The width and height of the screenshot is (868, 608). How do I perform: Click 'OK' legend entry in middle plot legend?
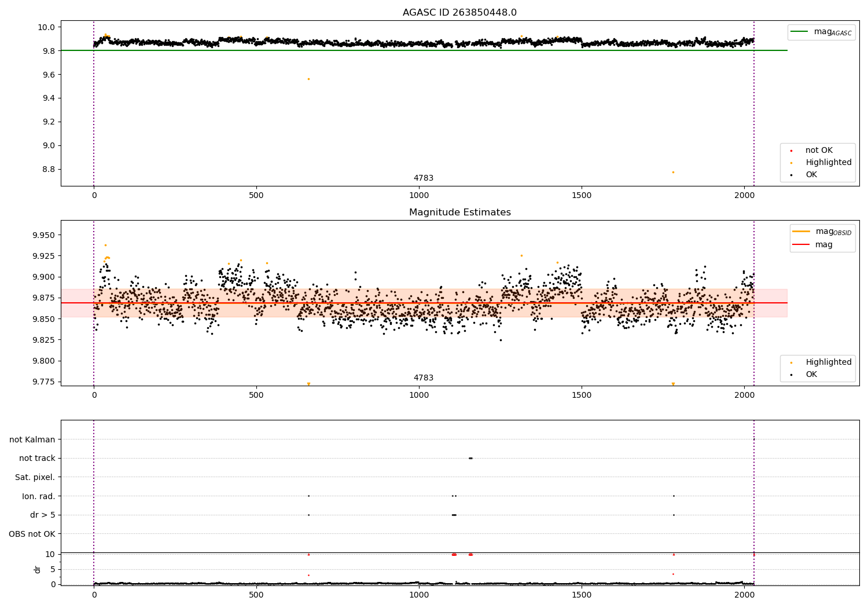(x=804, y=374)
